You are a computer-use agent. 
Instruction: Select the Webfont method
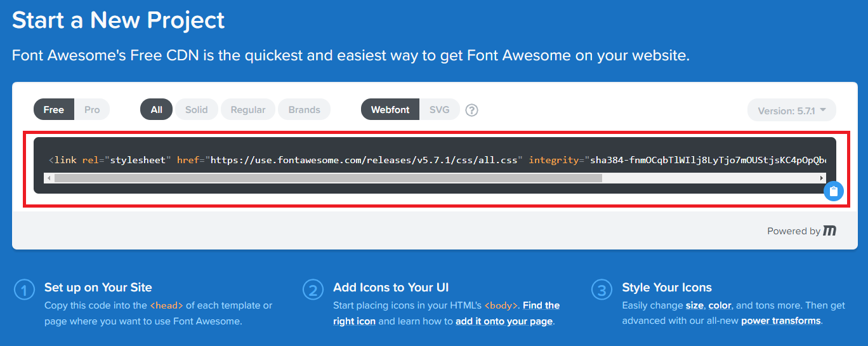(390, 110)
